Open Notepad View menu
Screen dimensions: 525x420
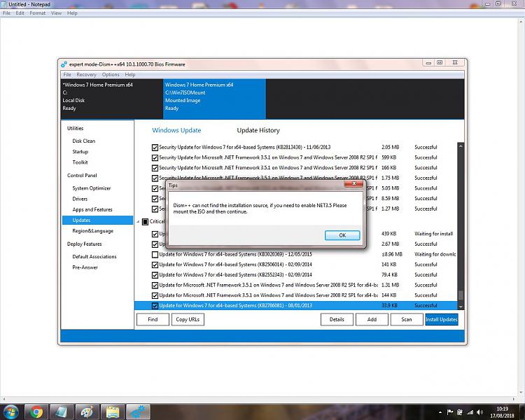tap(56, 13)
